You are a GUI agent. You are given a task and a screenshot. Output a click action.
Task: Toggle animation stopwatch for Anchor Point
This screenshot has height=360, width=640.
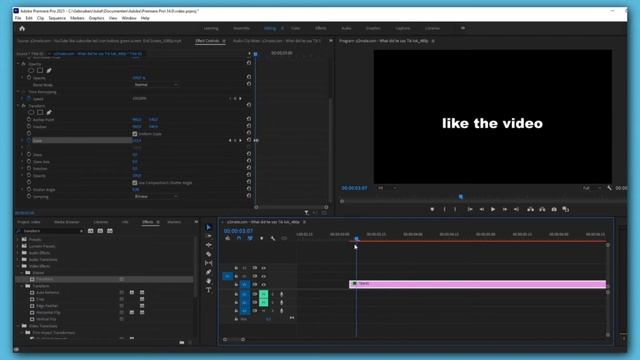point(29,120)
